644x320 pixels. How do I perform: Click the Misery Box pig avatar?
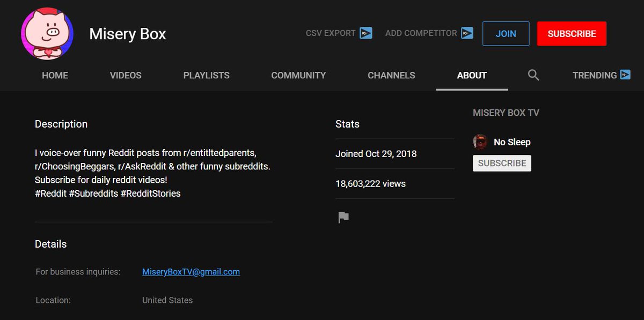pos(47,33)
